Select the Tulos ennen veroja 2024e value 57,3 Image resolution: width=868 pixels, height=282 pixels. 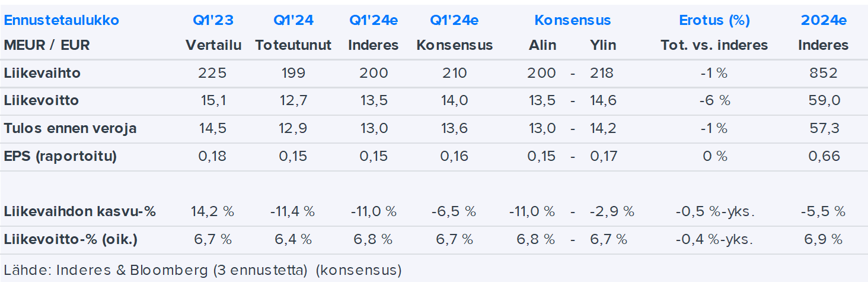(x=824, y=128)
